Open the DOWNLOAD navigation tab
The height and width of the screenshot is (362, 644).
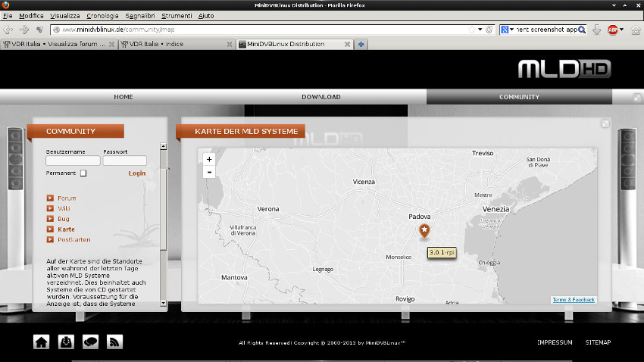pyautogui.click(x=320, y=97)
